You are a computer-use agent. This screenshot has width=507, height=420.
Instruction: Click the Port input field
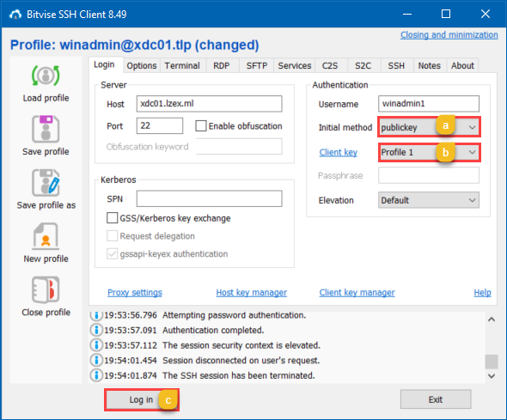(x=160, y=125)
